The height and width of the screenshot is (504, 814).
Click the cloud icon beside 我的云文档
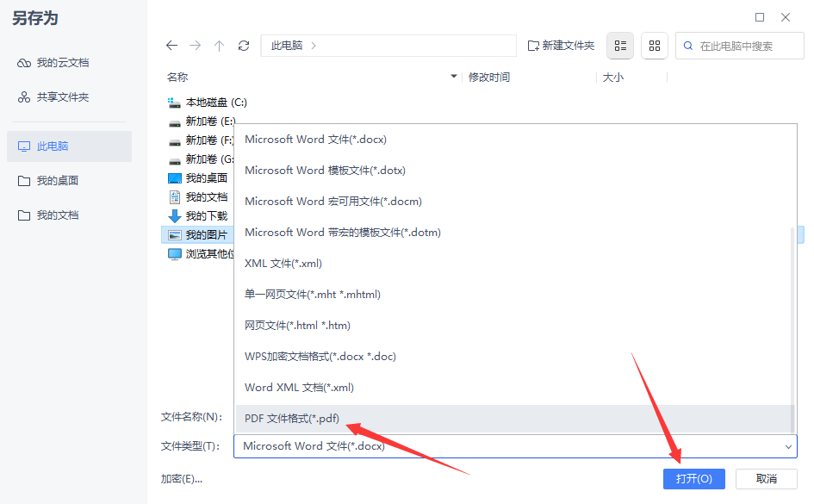24,63
